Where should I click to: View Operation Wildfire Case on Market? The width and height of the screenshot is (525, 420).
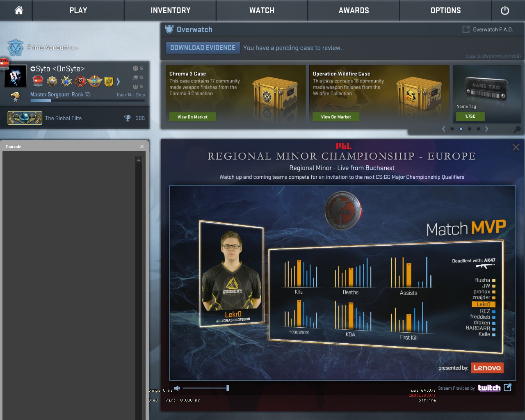[x=336, y=117]
